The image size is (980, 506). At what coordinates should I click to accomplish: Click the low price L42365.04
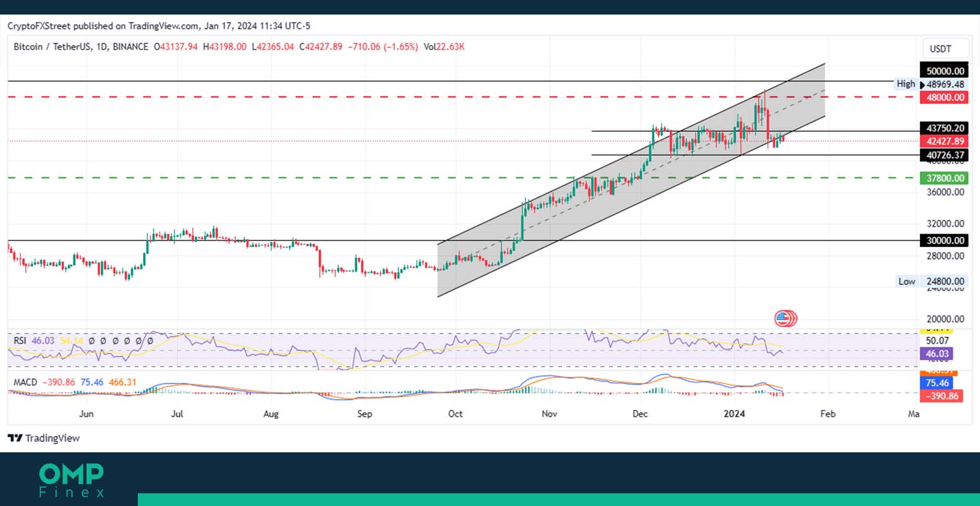pos(273,47)
